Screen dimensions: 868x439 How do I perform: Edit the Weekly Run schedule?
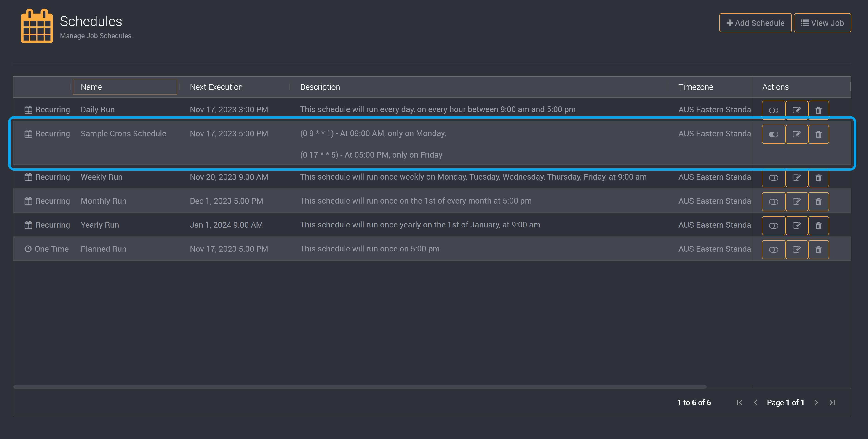point(797,178)
